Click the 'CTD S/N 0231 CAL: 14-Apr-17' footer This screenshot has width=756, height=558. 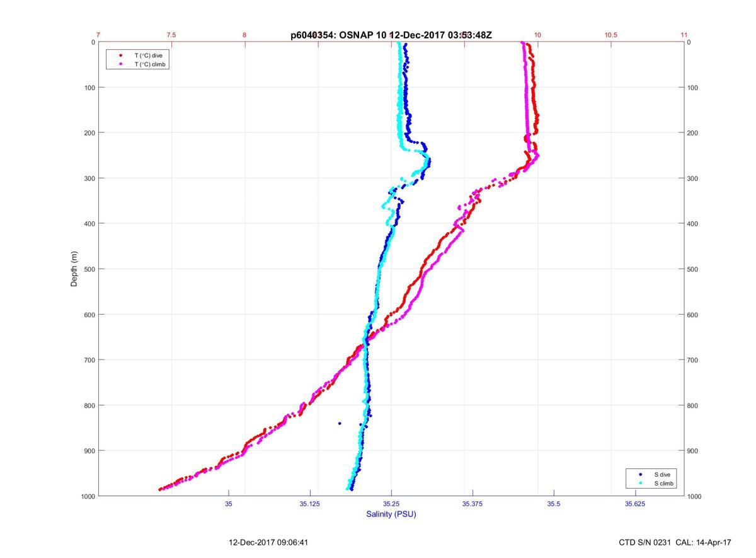tap(675, 542)
